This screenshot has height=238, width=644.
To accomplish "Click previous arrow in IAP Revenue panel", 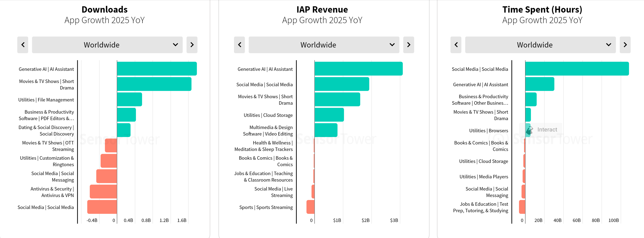I will click(239, 45).
